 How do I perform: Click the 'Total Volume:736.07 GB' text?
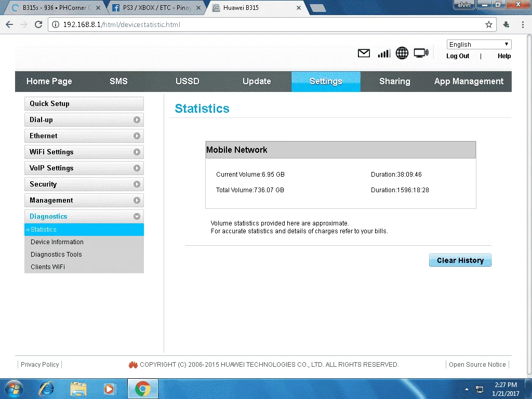pyautogui.click(x=250, y=190)
